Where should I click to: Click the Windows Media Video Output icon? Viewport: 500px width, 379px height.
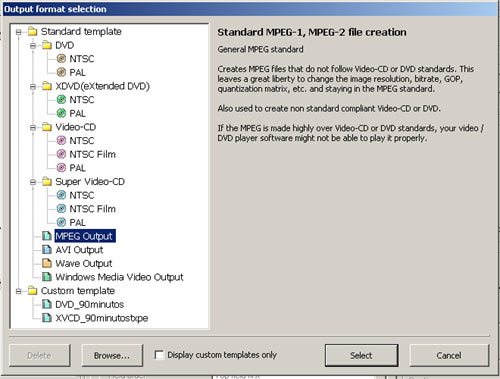pos(47,277)
